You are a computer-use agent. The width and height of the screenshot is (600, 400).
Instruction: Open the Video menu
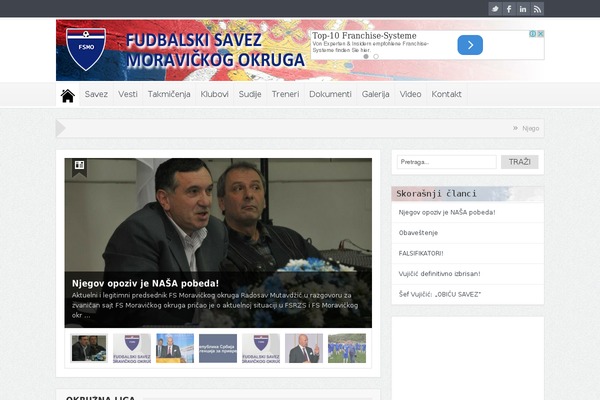410,94
